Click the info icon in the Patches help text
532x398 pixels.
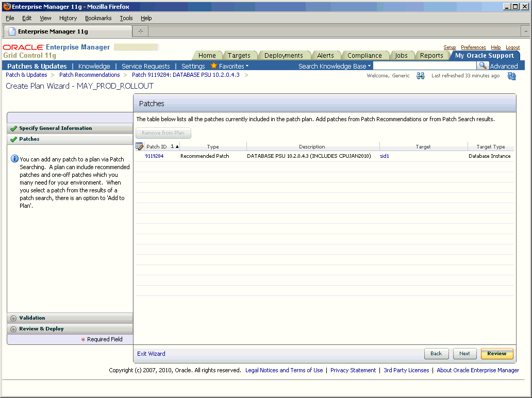[14, 158]
